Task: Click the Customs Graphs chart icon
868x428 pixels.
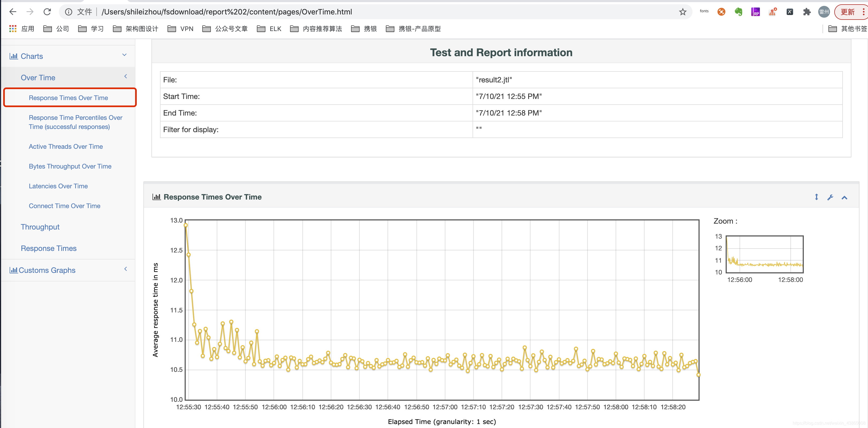Action: tap(13, 270)
